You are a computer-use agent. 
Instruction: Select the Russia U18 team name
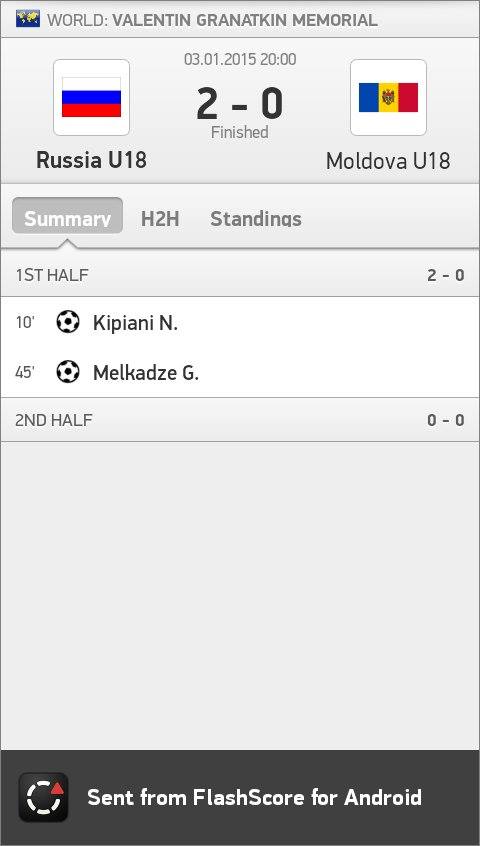pos(91,160)
